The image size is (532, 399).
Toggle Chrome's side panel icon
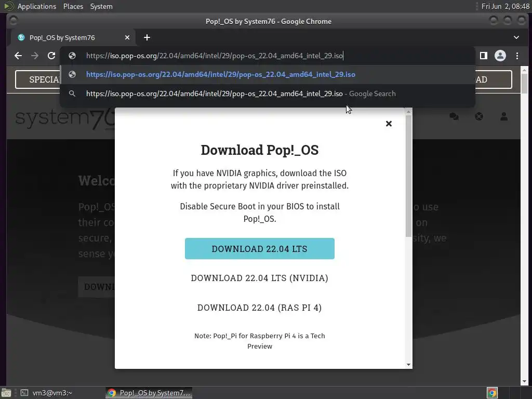pos(484,56)
